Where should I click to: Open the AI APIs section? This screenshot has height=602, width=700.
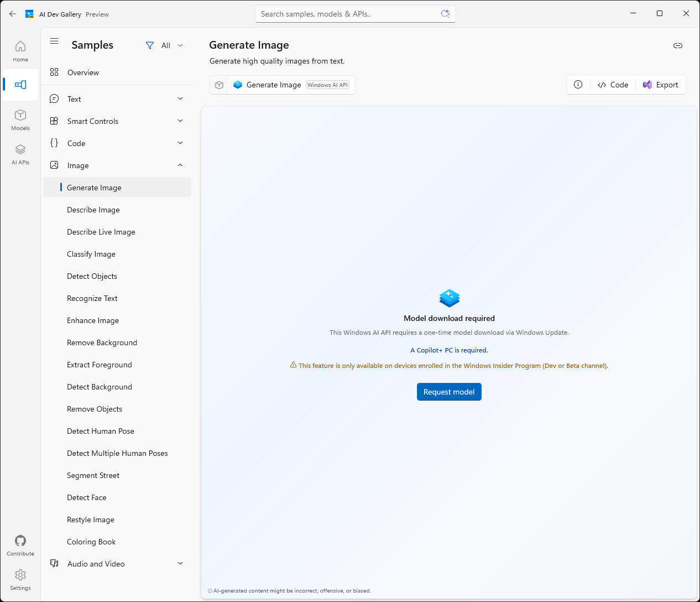pos(20,154)
